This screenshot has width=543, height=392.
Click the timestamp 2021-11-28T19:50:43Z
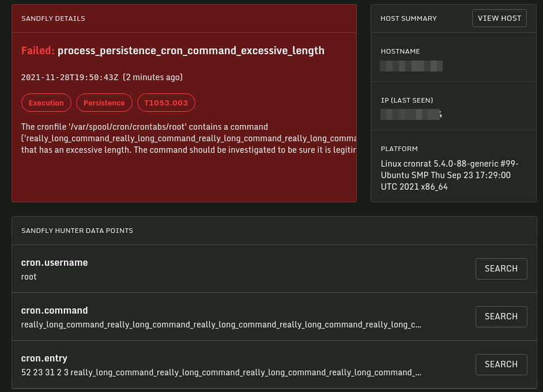click(70, 77)
